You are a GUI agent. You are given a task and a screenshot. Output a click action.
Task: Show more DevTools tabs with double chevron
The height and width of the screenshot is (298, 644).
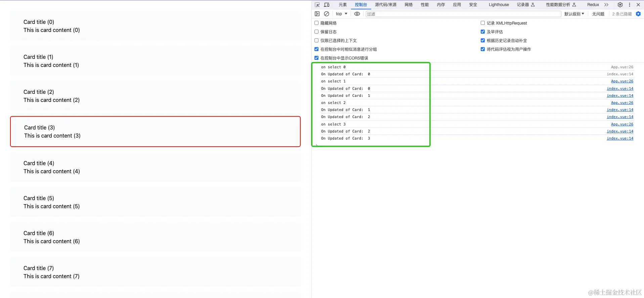606,5
